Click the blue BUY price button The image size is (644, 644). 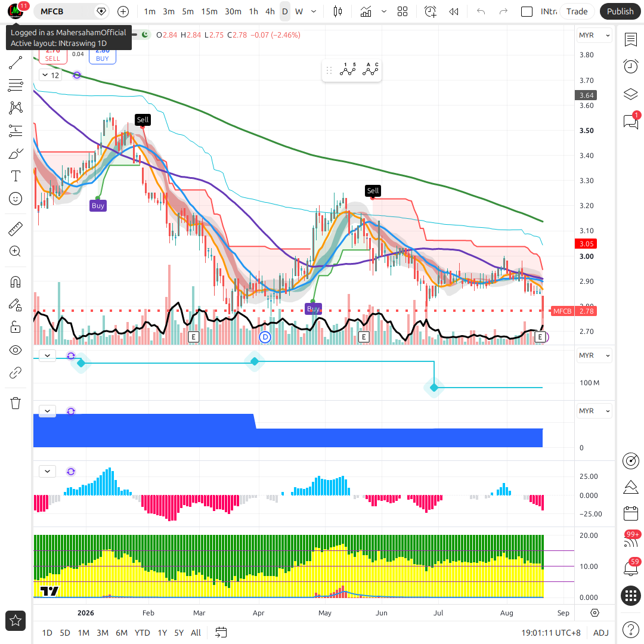[x=103, y=57]
